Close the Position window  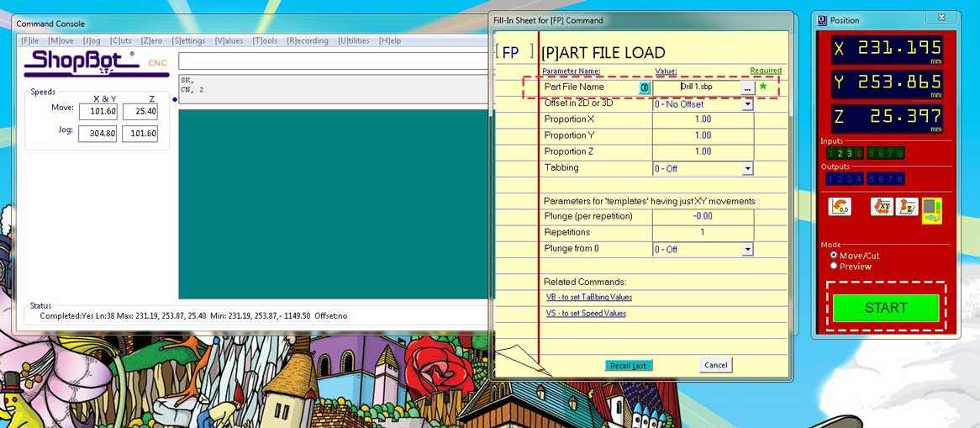pyautogui.click(x=940, y=18)
